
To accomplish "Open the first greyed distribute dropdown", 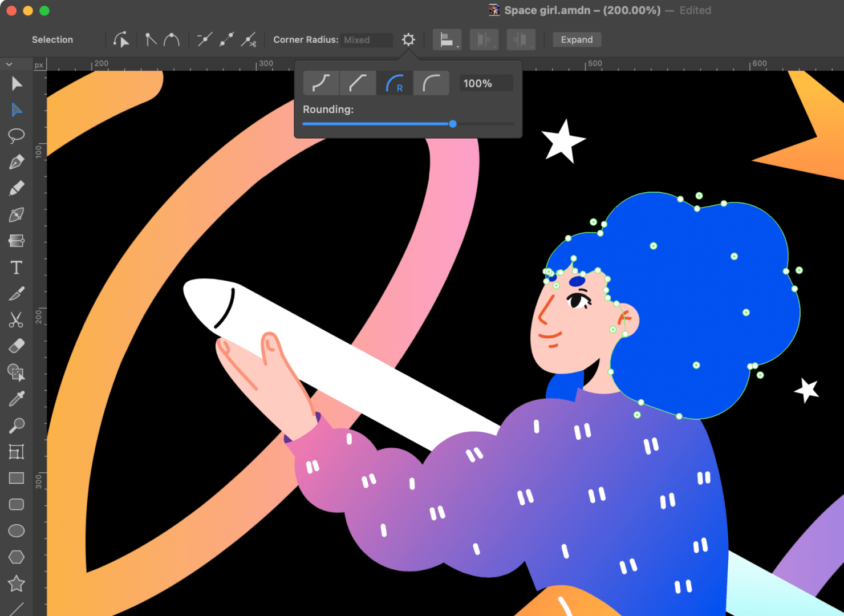I will [x=484, y=39].
